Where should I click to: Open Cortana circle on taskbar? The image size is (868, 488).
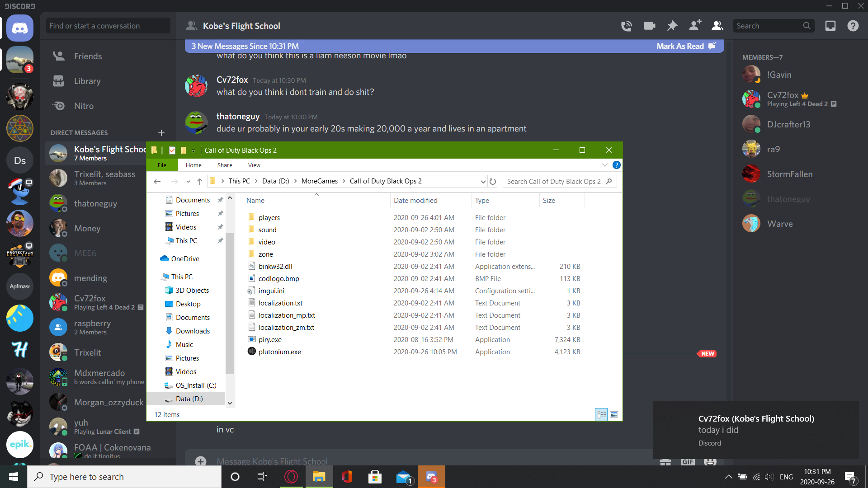235,477
